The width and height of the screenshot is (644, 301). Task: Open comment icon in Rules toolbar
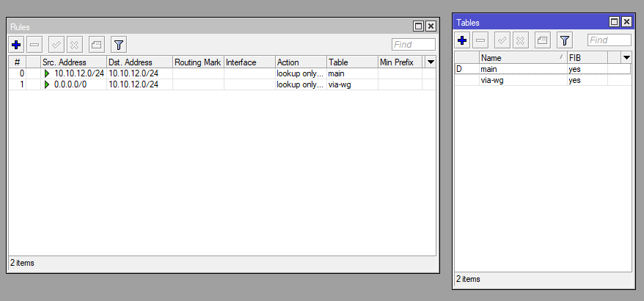tap(97, 44)
